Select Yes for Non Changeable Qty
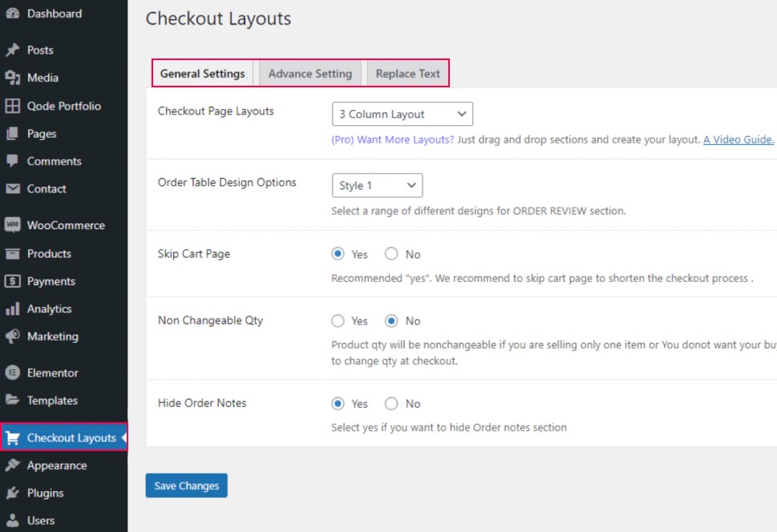Image resolution: width=777 pixels, height=532 pixels. [338, 320]
